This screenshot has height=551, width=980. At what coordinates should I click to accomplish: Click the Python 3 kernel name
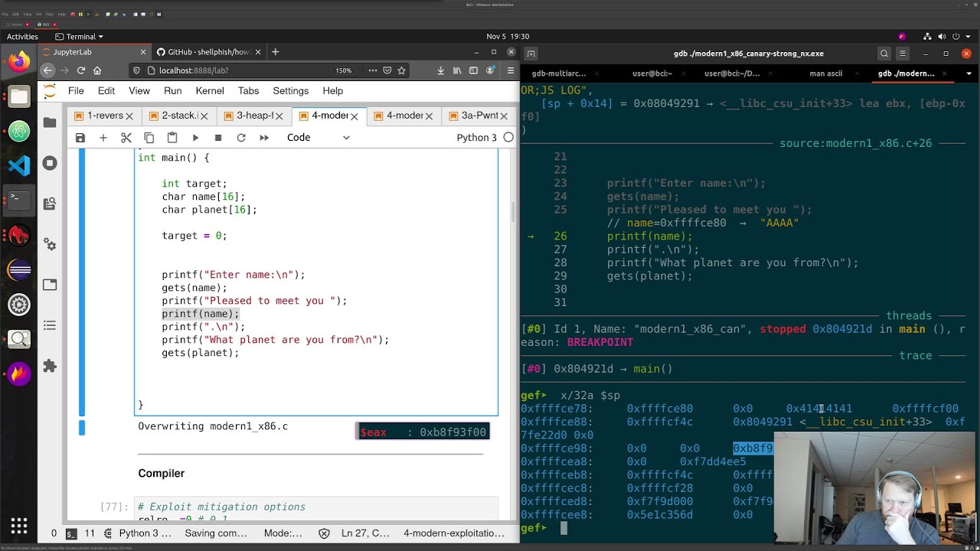[476, 138]
